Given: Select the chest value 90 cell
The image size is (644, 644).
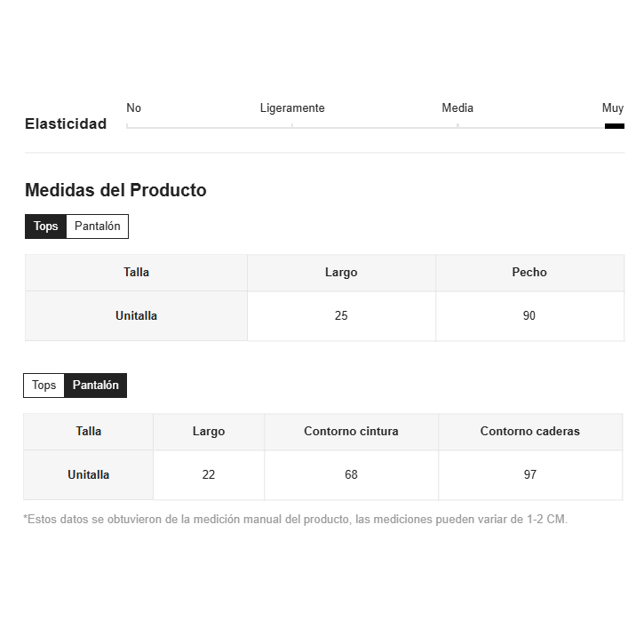Looking at the screenshot, I should pyautogui.click(x=529, y=315).
